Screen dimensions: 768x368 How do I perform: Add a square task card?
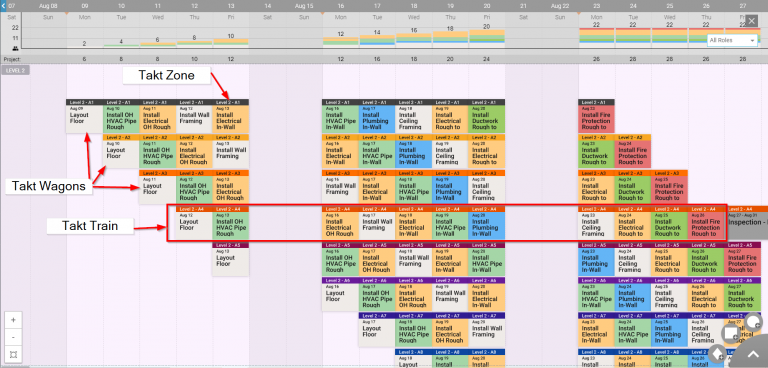click(730, 333)
